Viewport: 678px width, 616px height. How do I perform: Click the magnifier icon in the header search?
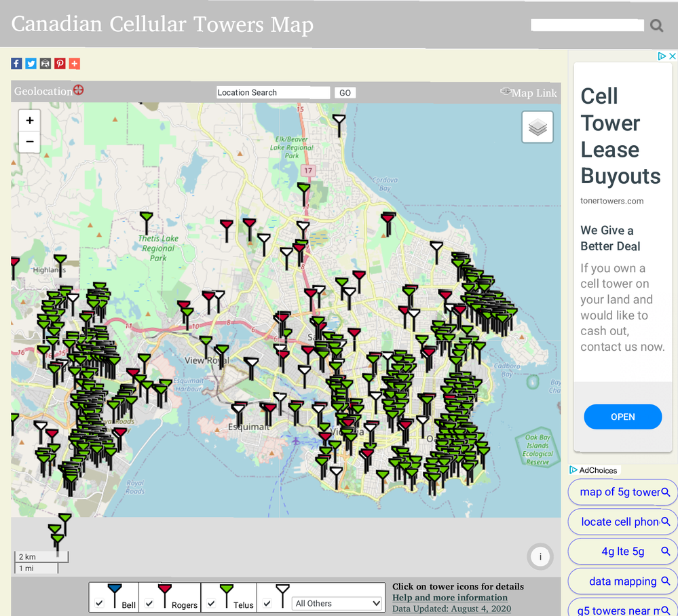(x=656, y=25)
